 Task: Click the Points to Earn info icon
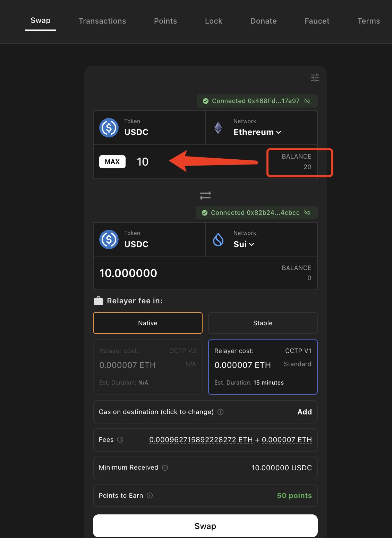(x=150, y=495)
